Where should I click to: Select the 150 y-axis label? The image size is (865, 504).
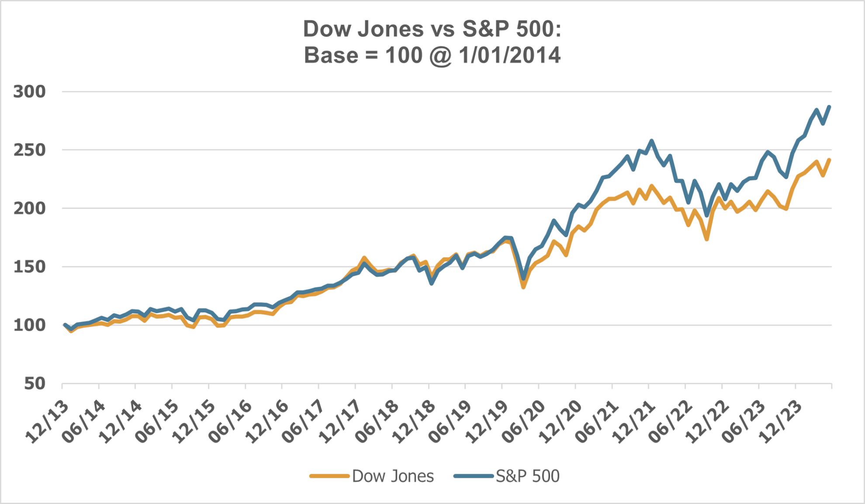[30, 267]
